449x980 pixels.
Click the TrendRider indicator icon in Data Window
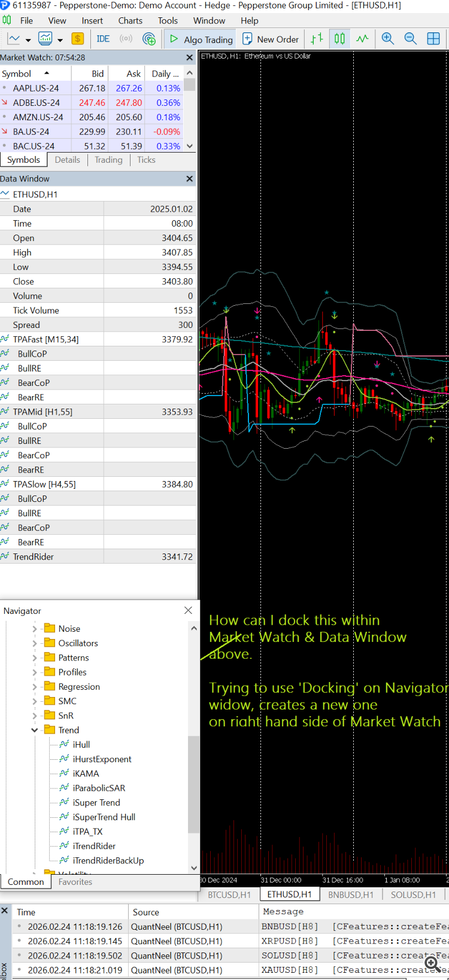(x=5, y=556)
